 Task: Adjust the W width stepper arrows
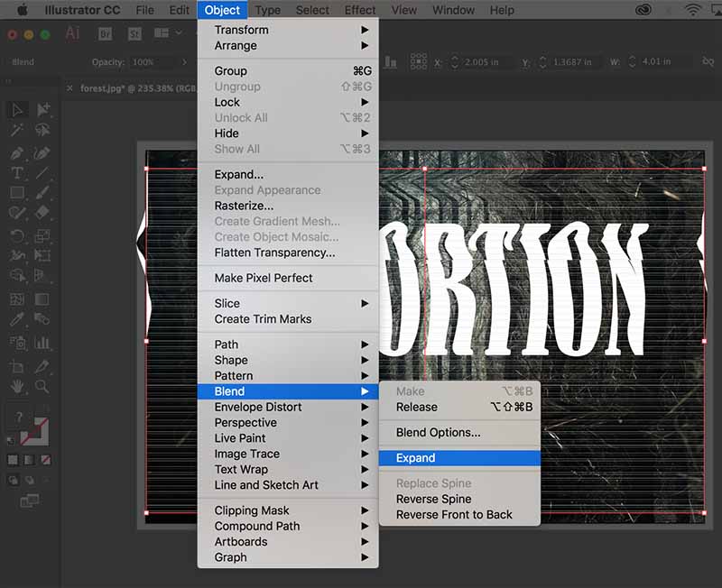coord(633,61)
